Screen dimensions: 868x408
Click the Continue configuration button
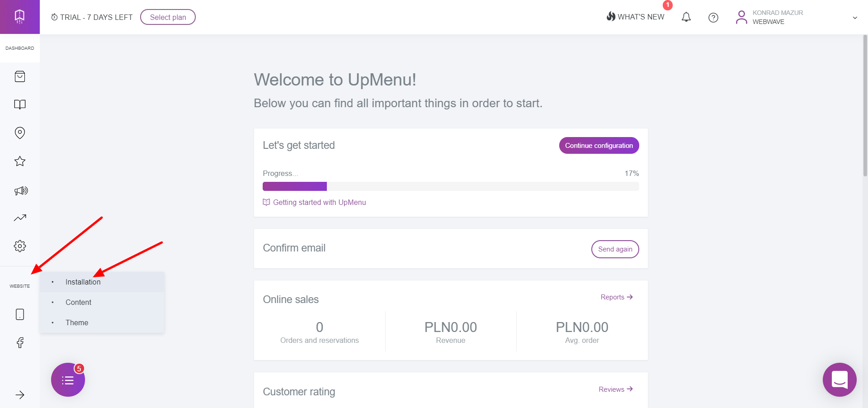click(x=599, y=146)
